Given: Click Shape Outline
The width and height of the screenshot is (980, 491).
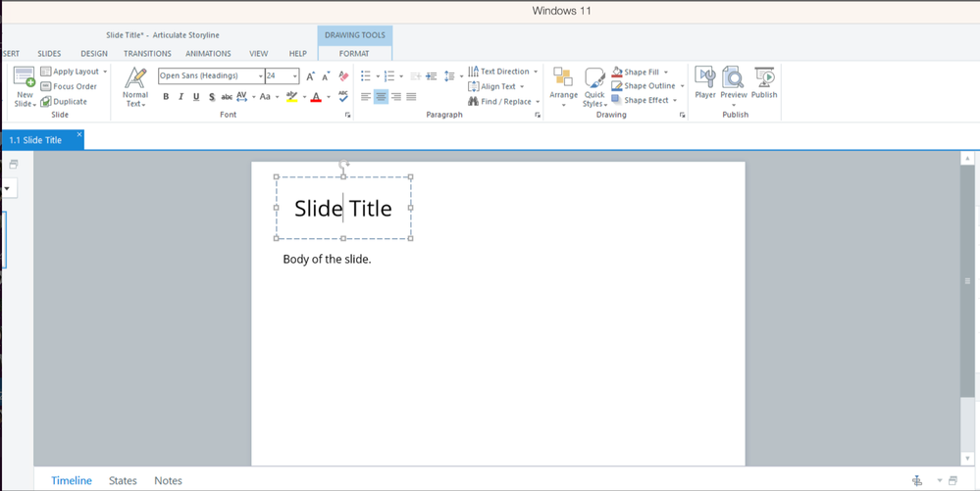Looking at the screenshot, I should point(644,85).
